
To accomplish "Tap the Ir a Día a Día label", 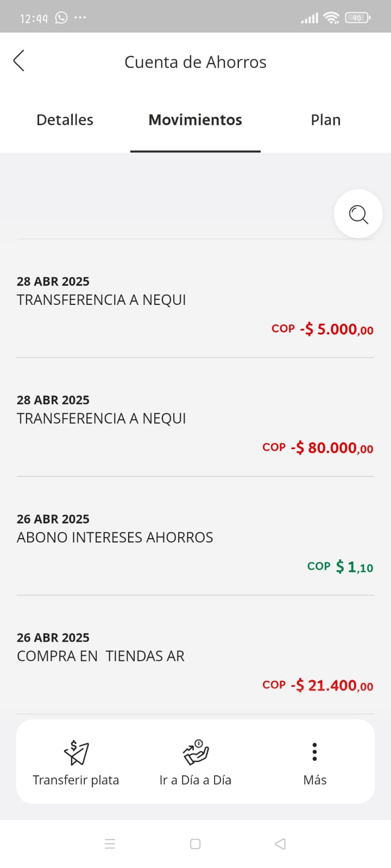I will coord(195,780).
